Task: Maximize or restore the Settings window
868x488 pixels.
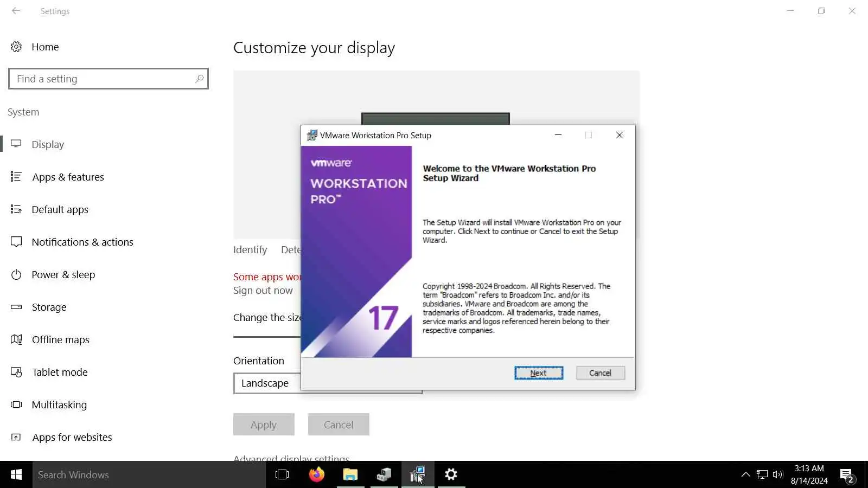Action: [x=821, y=11]
